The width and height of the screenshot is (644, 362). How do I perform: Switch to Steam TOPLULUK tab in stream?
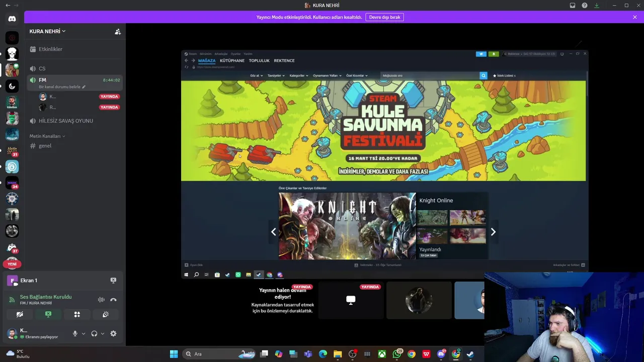coord(259,60)
